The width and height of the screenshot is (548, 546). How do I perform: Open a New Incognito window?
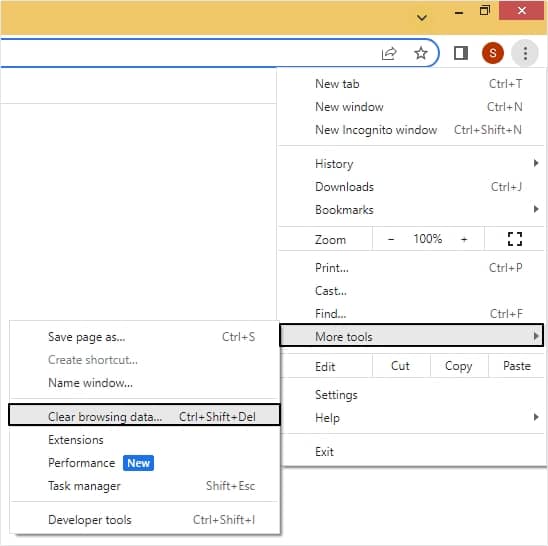411,130
